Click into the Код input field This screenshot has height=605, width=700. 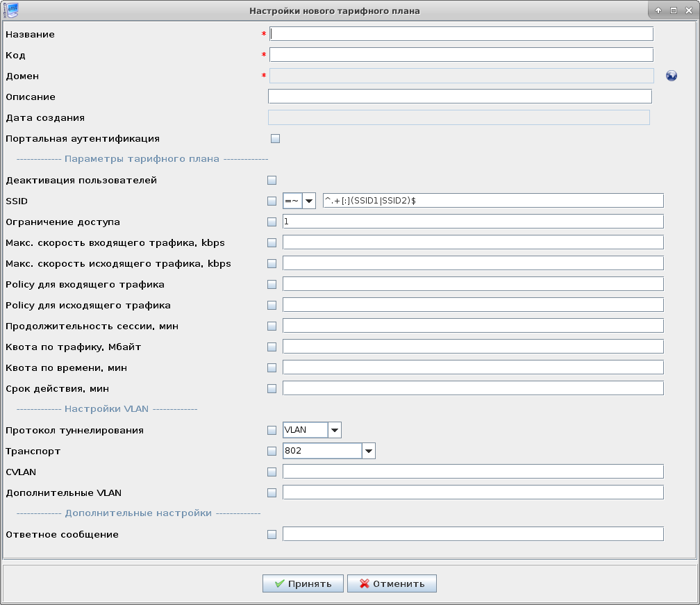pos(462,55)
